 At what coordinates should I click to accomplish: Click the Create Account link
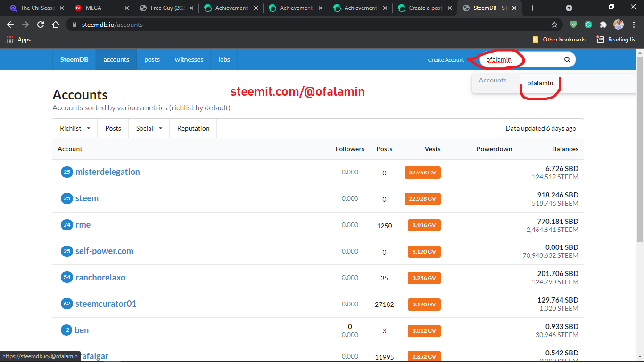pos(446,60)
